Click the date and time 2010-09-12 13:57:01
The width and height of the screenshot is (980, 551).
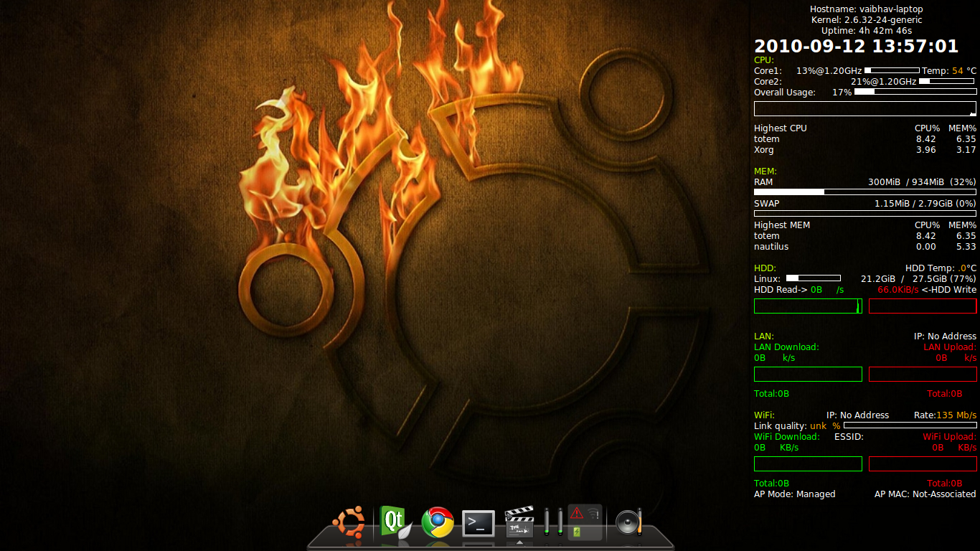pyautogui.click(x=857, y=47)
